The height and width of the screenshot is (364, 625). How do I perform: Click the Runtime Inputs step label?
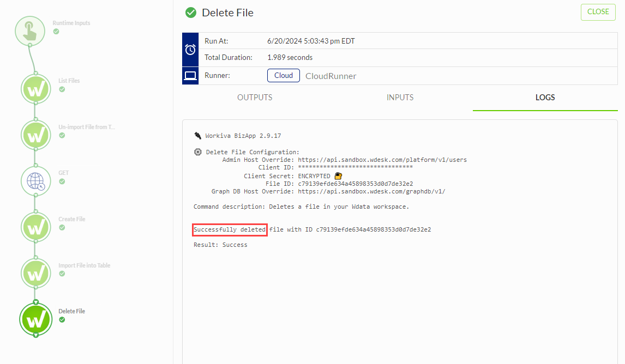[71, 23]
